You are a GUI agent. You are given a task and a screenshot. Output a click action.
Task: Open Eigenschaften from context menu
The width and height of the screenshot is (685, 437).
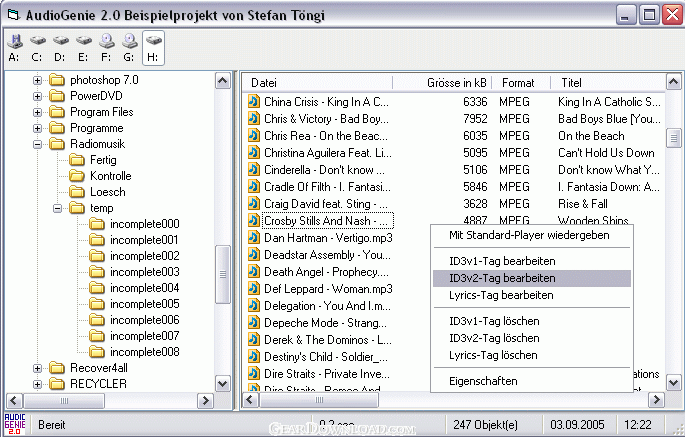(x=532, y=381)
